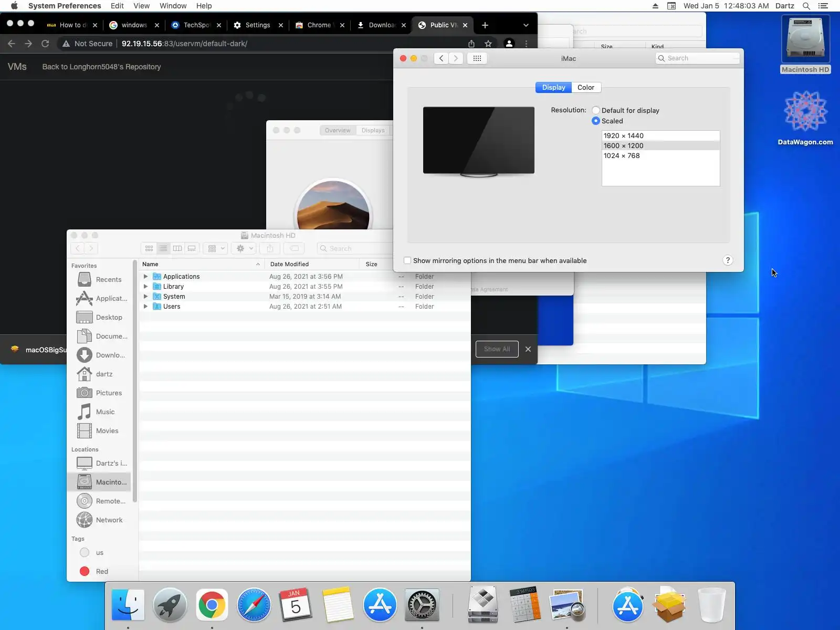Go back in System Preferences window
Screen dimensions: 840x630
tap(442, 58)
